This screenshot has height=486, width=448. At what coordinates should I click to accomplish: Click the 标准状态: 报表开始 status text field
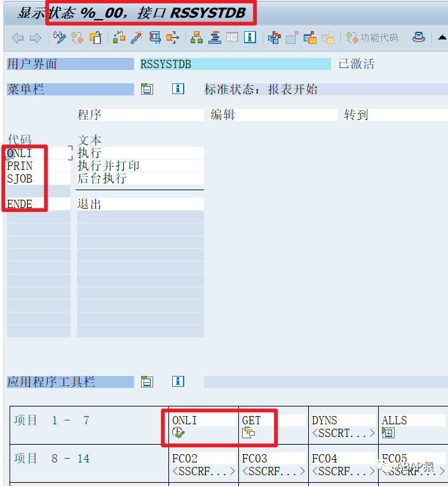(326, 89)
